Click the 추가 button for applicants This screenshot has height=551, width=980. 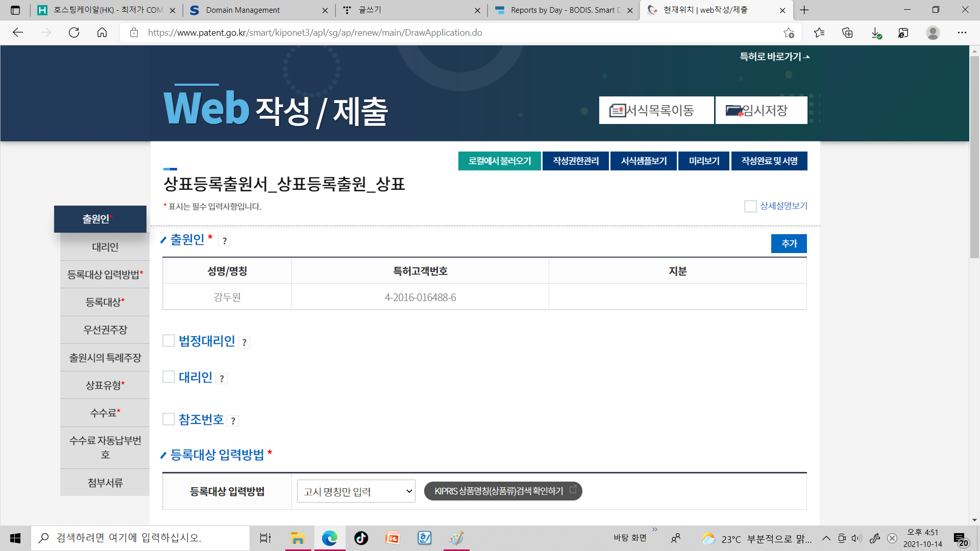click(789, 244)
